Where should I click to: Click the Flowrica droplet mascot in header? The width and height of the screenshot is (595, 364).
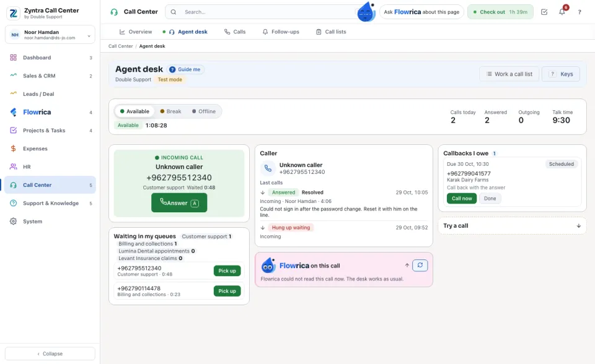coord(366,12)
